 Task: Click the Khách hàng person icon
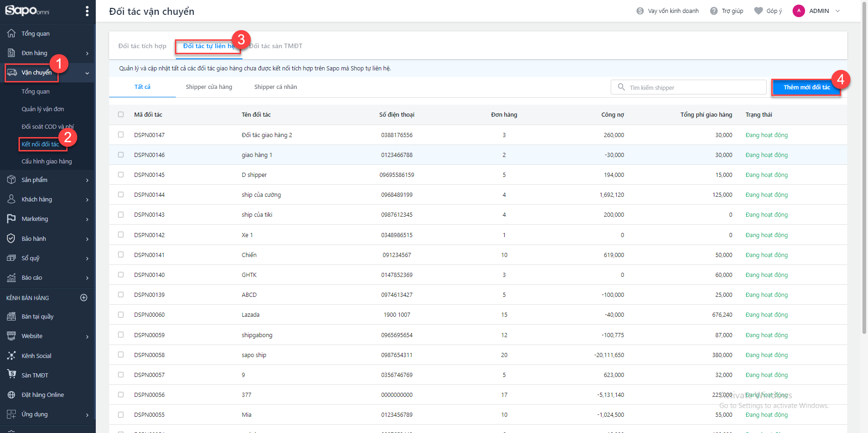tap(12, 199)
